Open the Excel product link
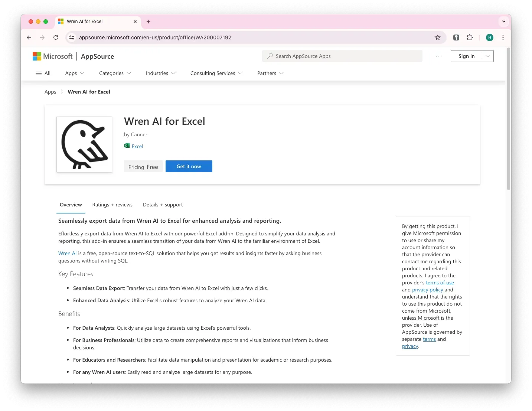 click(x=137, y=146)
